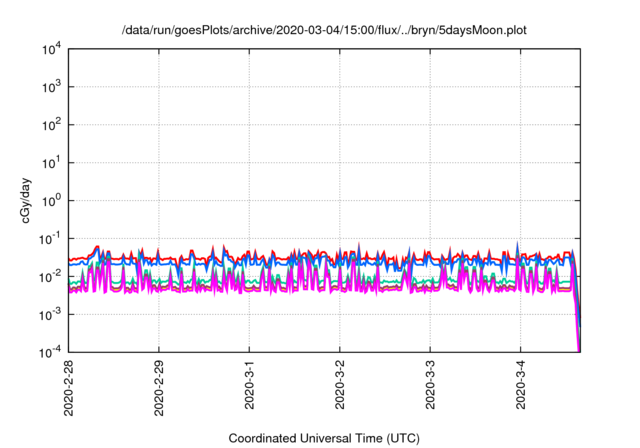The image size is (640, 448).
Task: Click the 2020-3-3 date label
Action: [x=430, y=384]
